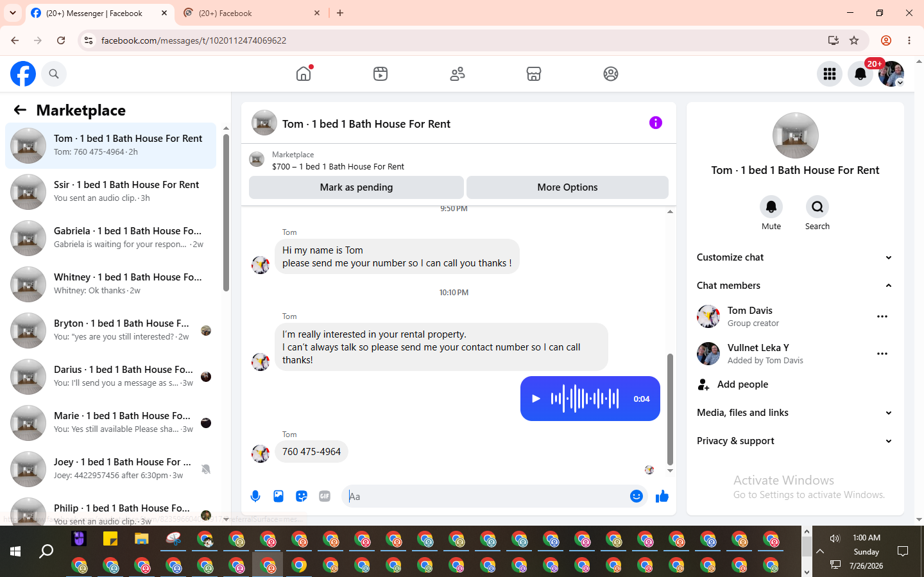This screenshot has height=577, width=924.
Task: Expand Media, files and links section
Action: tap(794, 413)
